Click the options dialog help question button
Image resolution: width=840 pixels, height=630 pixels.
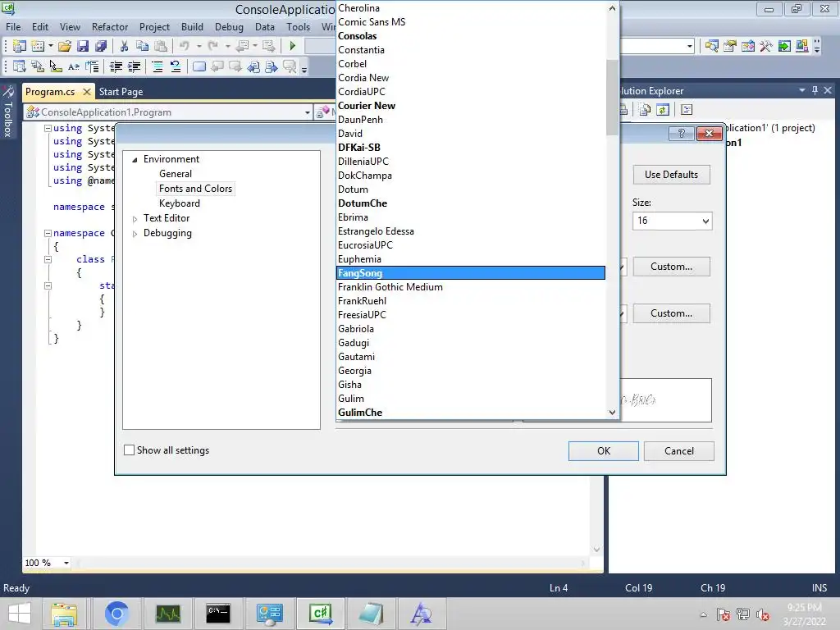pyautogui.click(x=682, y=134)
